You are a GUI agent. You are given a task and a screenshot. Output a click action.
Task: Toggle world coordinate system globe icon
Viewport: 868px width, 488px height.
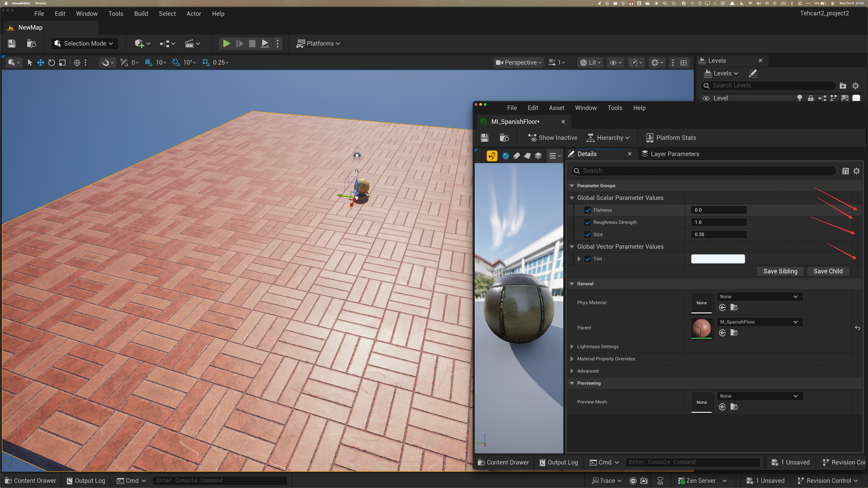[77, 63]
